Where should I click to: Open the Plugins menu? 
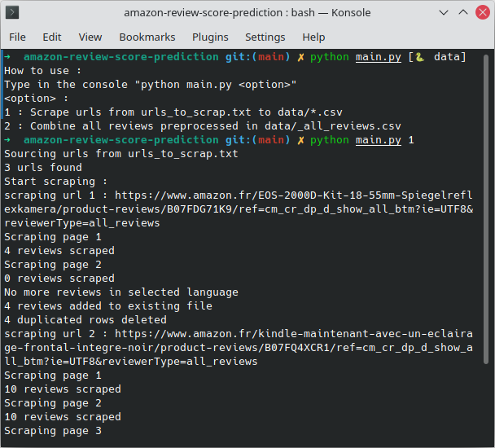click(x=210, y=37)
